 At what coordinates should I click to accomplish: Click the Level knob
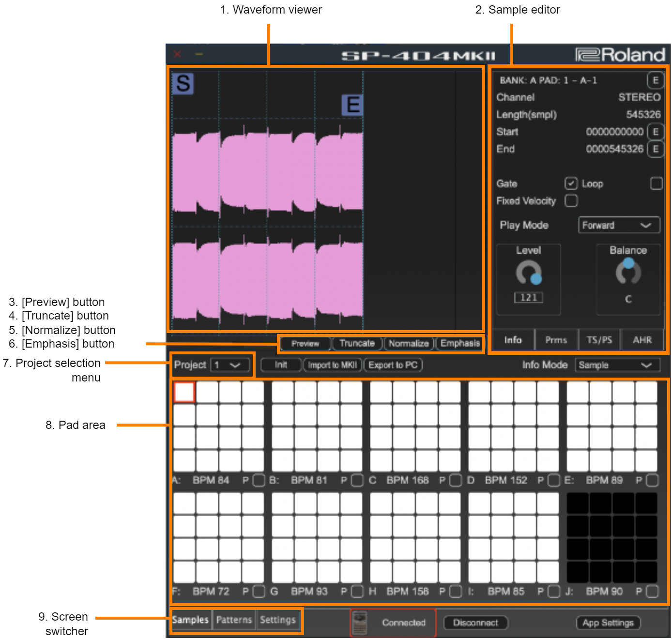[529, 273]
